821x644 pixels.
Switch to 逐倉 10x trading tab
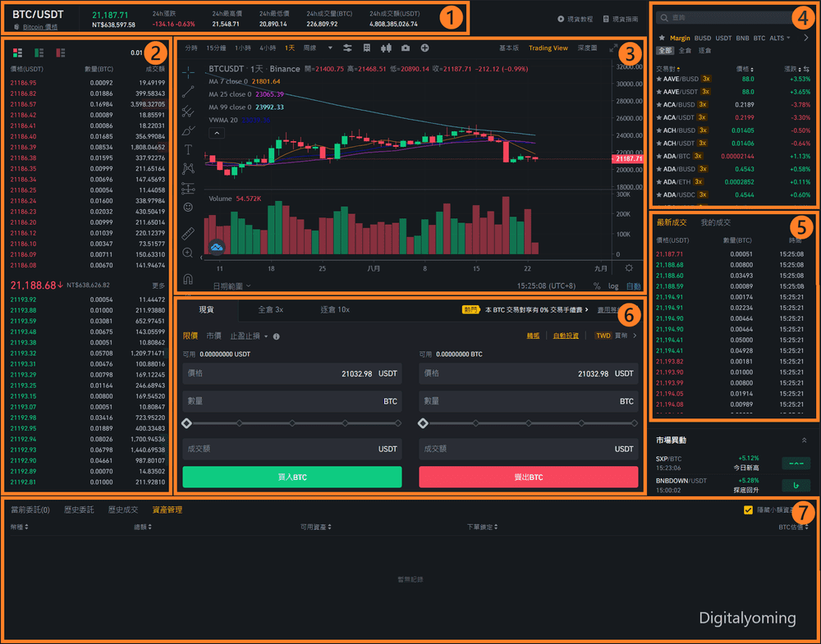pyautogui.click(x=335, y=310)
